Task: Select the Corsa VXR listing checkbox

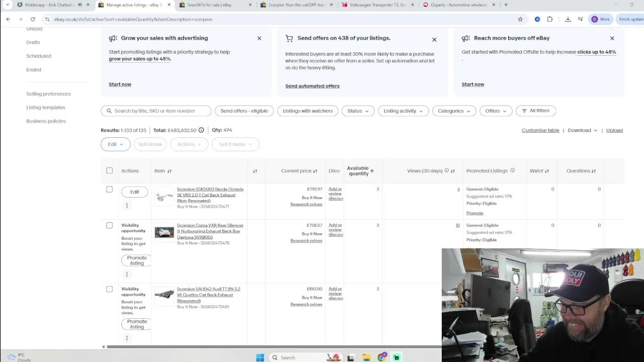Action: point(109,225)
